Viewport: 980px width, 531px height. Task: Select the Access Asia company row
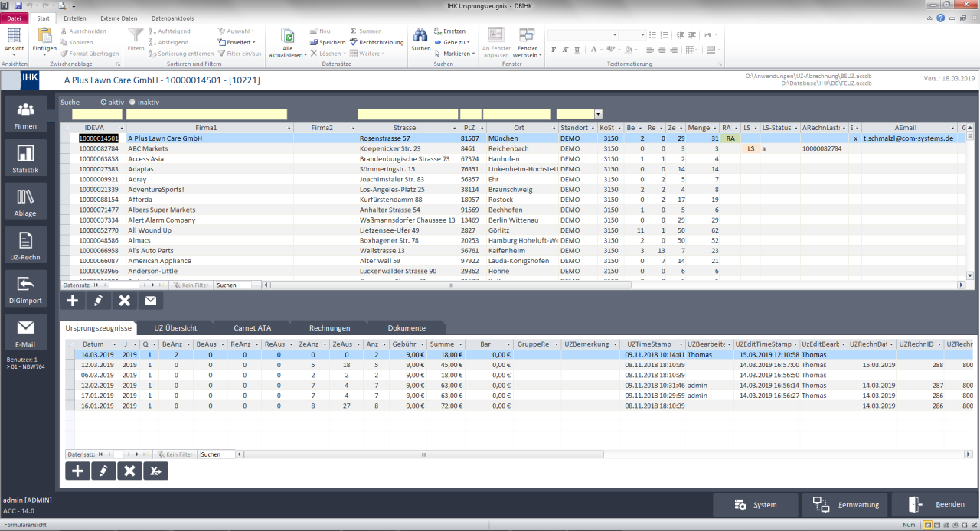coord(513,158)
